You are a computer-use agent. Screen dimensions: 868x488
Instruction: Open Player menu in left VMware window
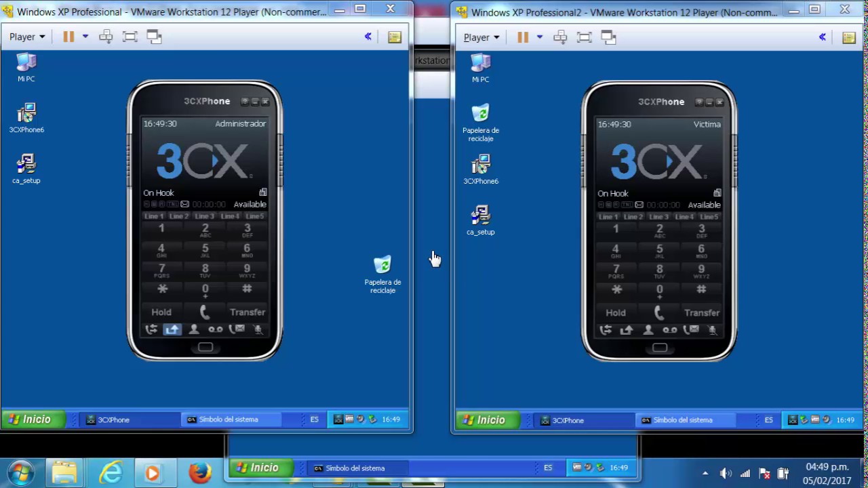coord(27,37)
